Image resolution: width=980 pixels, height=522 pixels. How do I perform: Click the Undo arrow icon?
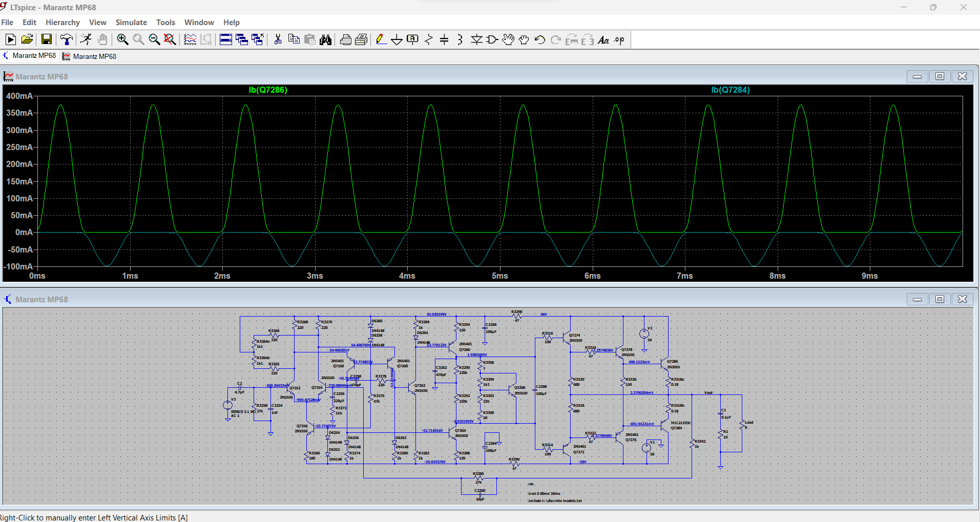pos(539,40)
